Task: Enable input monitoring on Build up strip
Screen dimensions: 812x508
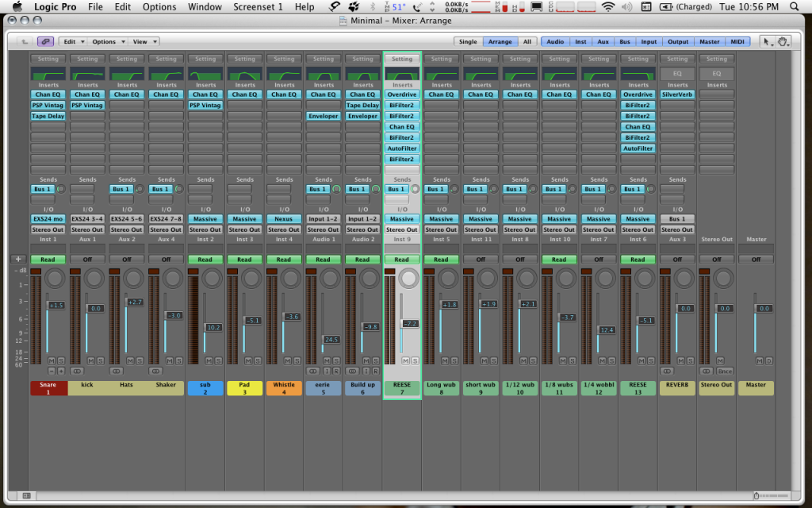Action: 366,371
